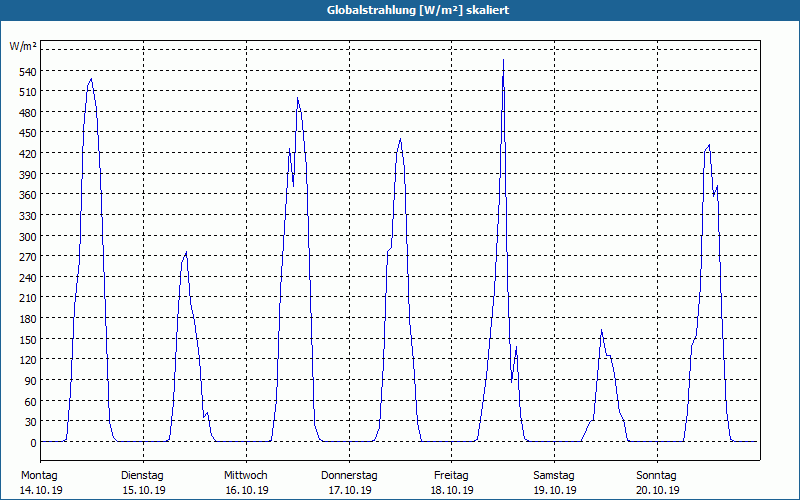Click the Donnerstag day label

point(349,476)
